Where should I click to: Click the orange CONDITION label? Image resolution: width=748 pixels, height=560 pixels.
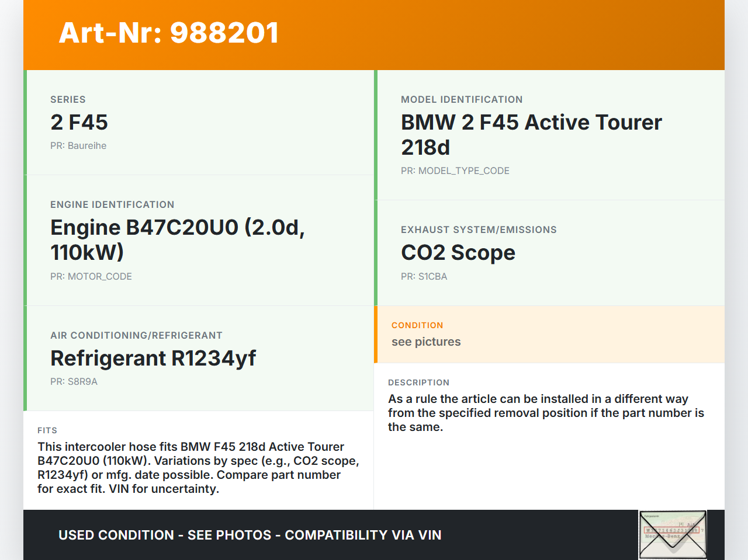click(417, 325)
